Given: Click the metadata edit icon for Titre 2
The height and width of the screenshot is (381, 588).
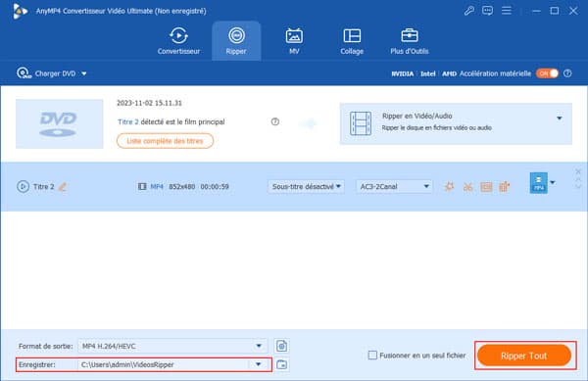Looking at the screenshot, I should tap(486, 186).
